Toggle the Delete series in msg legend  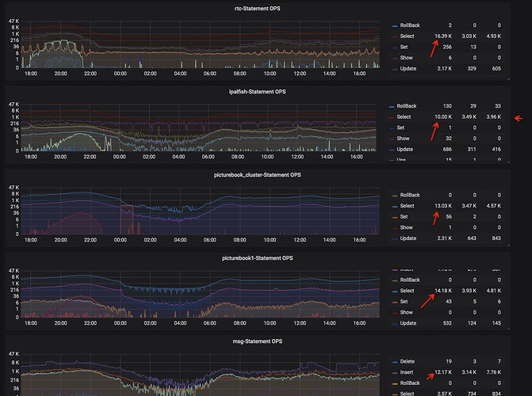(x=408, y=361)
